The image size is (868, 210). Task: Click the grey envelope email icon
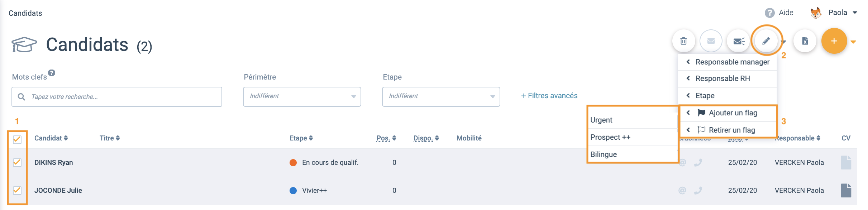click(711, 41)
